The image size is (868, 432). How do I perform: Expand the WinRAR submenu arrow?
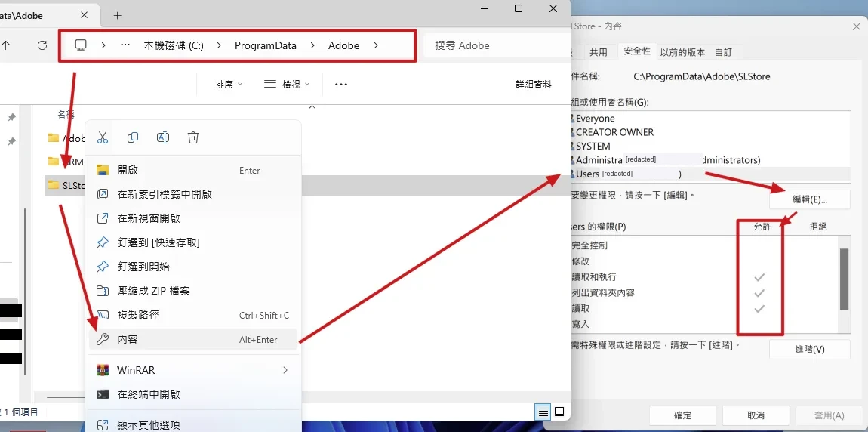[285, 370]
